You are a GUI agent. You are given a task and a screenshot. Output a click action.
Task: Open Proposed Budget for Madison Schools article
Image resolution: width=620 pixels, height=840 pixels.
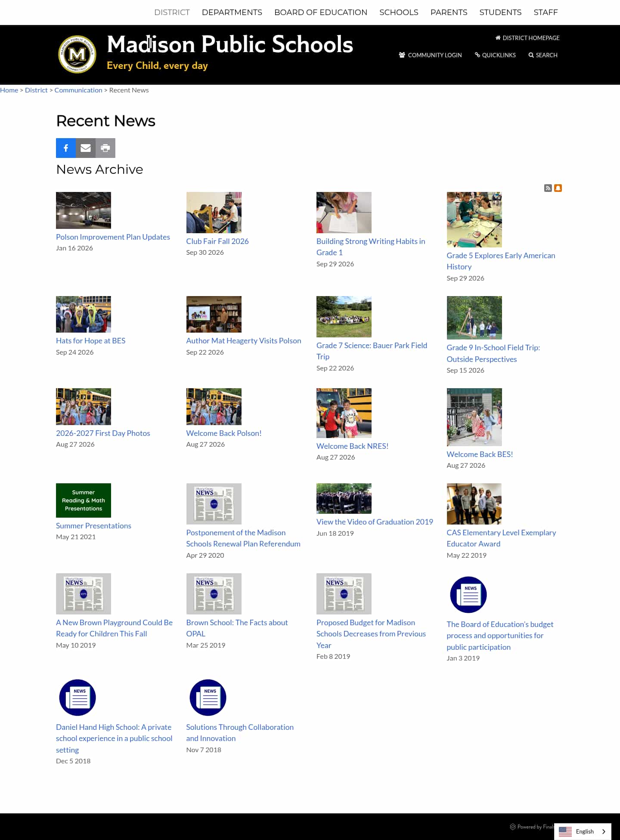pos(371,633)
